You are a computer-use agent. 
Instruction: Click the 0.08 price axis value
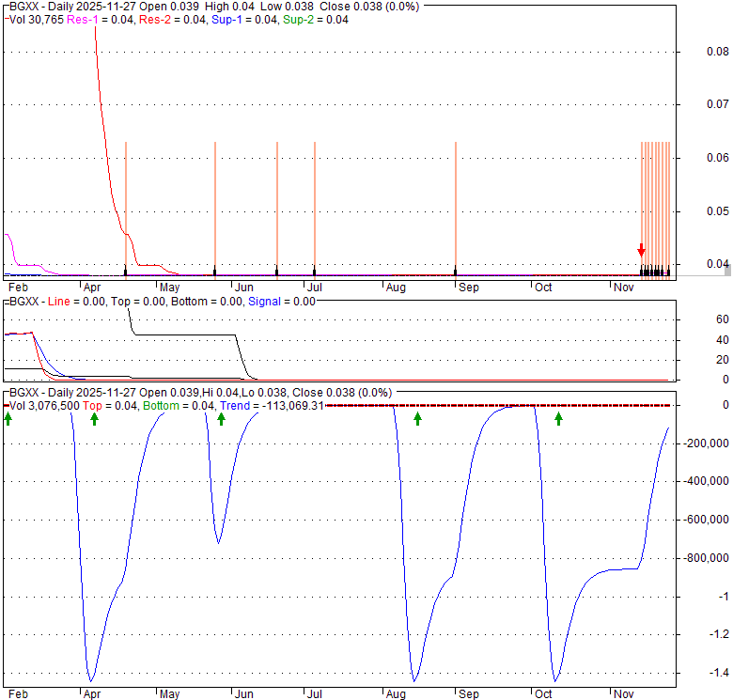pos(717,52)
